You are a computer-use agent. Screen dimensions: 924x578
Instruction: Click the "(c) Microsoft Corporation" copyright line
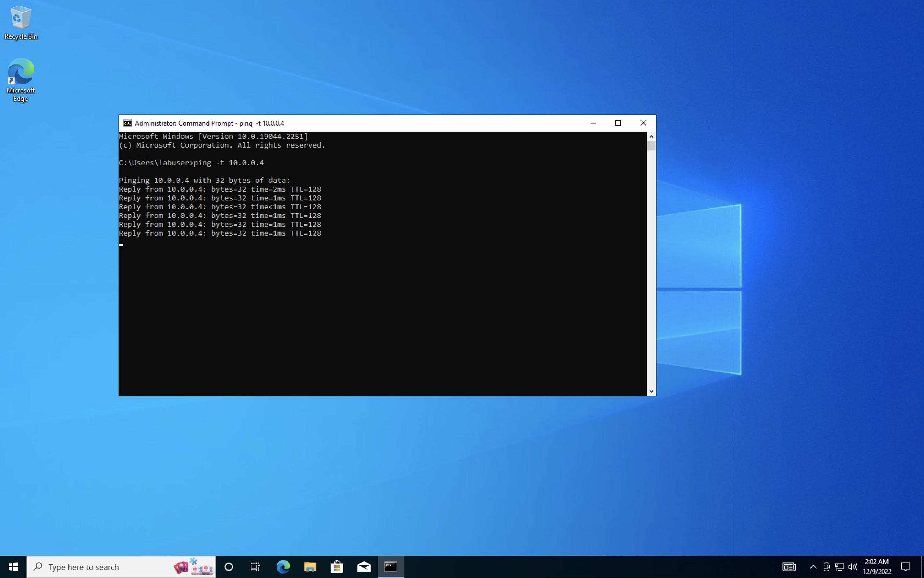coord(222,145)
